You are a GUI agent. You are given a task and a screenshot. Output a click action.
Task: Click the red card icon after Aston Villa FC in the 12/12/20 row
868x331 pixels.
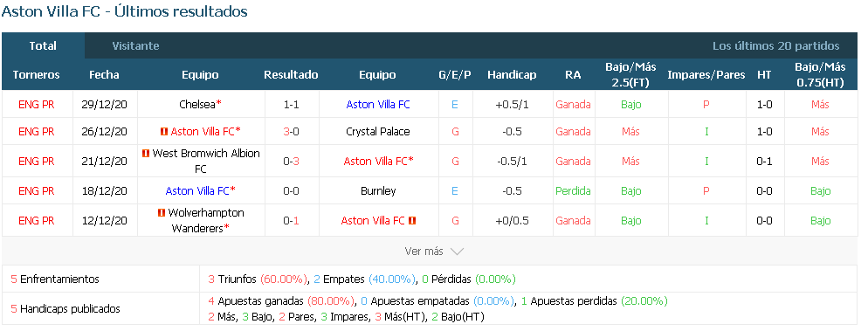tap(412, 220)
